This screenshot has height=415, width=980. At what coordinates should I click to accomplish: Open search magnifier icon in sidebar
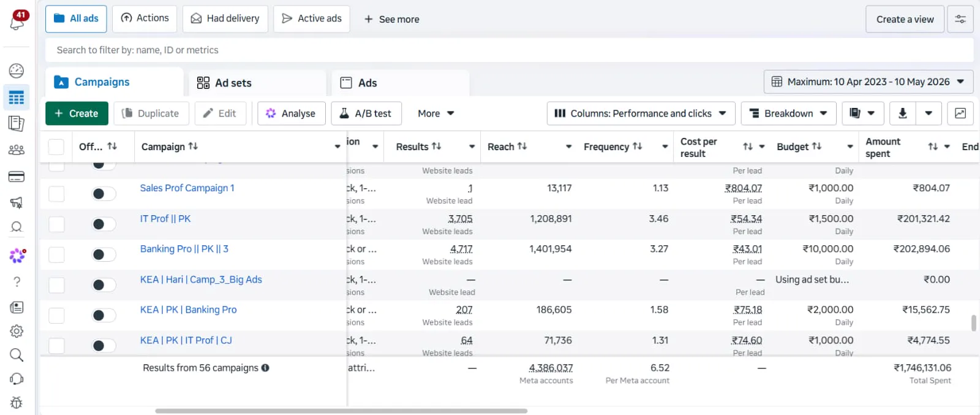tap(17, 355)
